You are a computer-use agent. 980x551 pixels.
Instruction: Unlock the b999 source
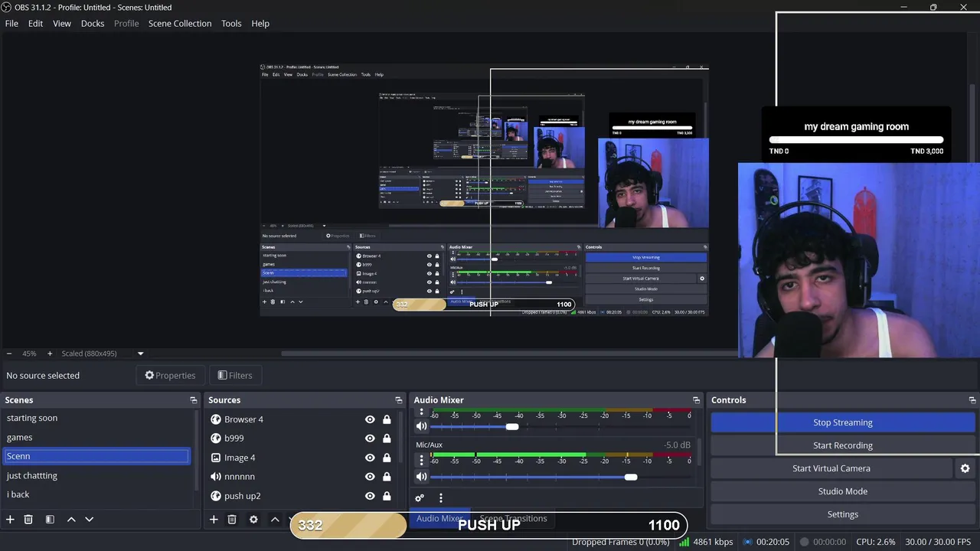click(387, 439)
